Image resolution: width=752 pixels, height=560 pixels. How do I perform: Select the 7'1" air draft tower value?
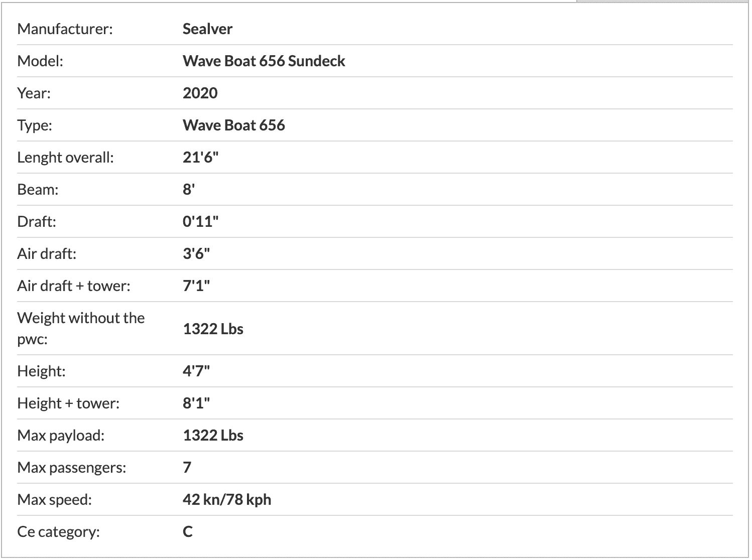pos(196,286)
